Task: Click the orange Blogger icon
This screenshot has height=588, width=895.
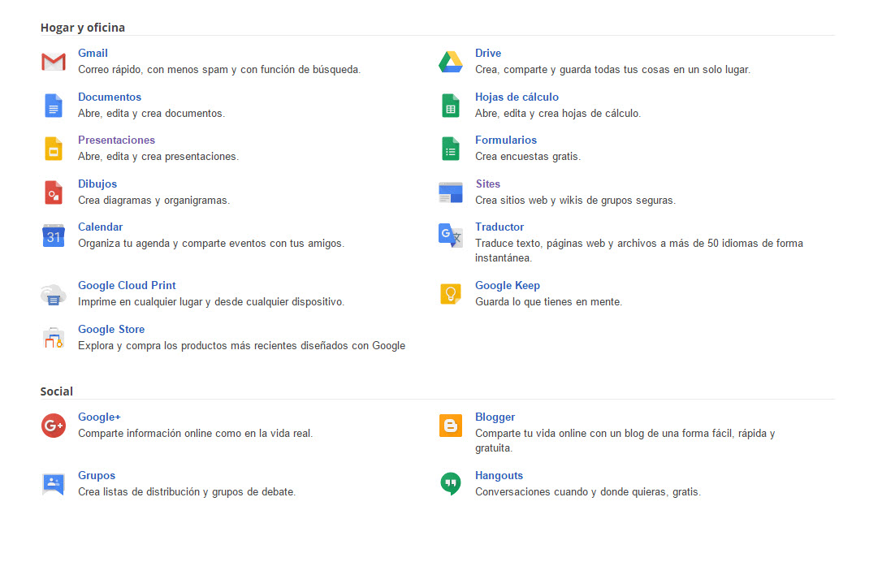Action: (x=451, y=426)
